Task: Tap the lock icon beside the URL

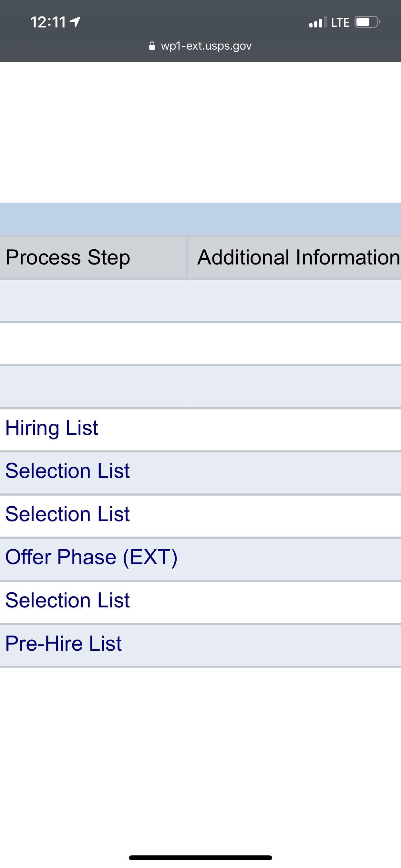Action: click(x=152, y=46)
